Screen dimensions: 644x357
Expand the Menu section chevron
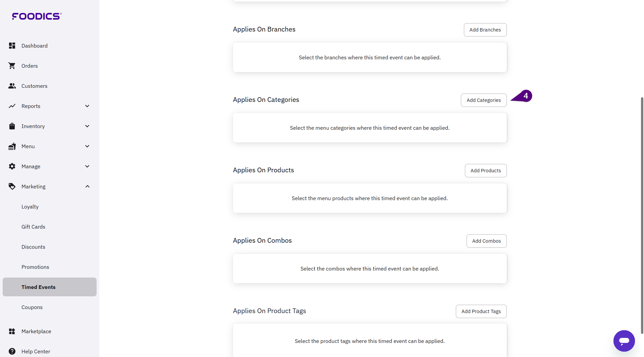(x=87, y=146)
